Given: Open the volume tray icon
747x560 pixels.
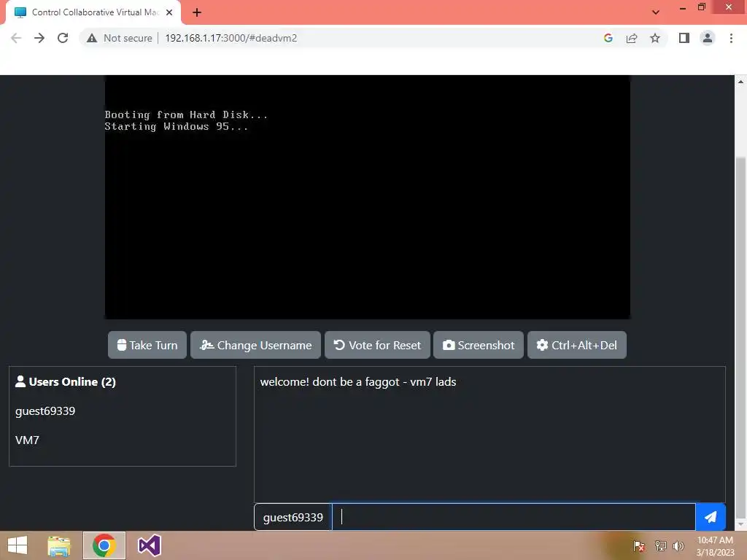Looking at the screenshot, I should pos(678,545).
